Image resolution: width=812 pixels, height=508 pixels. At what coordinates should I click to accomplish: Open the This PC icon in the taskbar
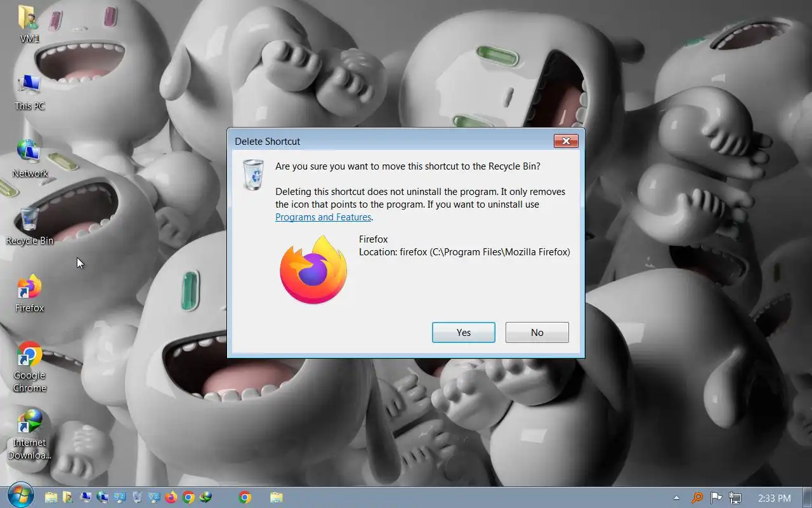point(86,497)
